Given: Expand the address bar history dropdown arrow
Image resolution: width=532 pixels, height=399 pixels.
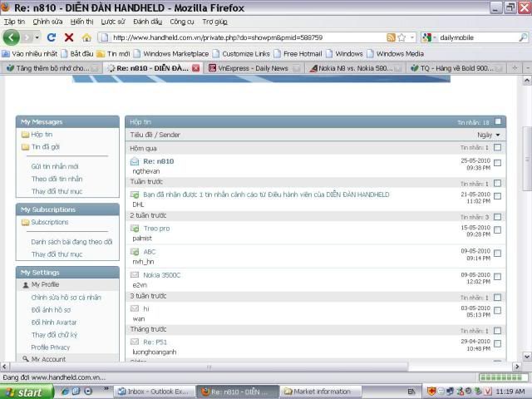Looking at the screenshot, I should [411, 37].
